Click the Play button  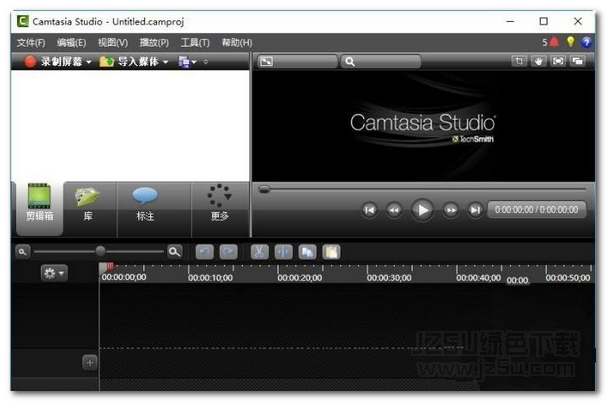click(422, 210)
